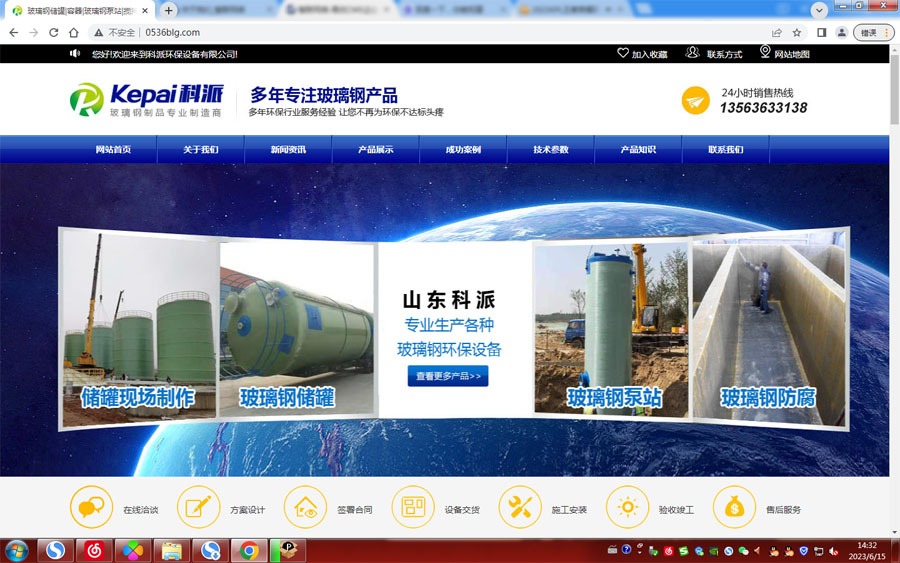Viewport: 900px width, 563px height.
Task: Open the 网站首页 navigation menu item
Action: click(x=113, y=150)
